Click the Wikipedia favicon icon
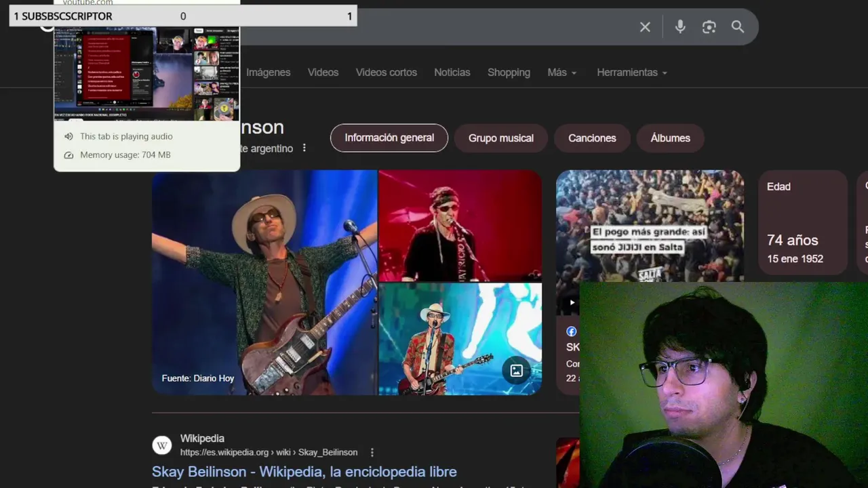Screen dimensions: 868x488 click(x=161, y=445)
